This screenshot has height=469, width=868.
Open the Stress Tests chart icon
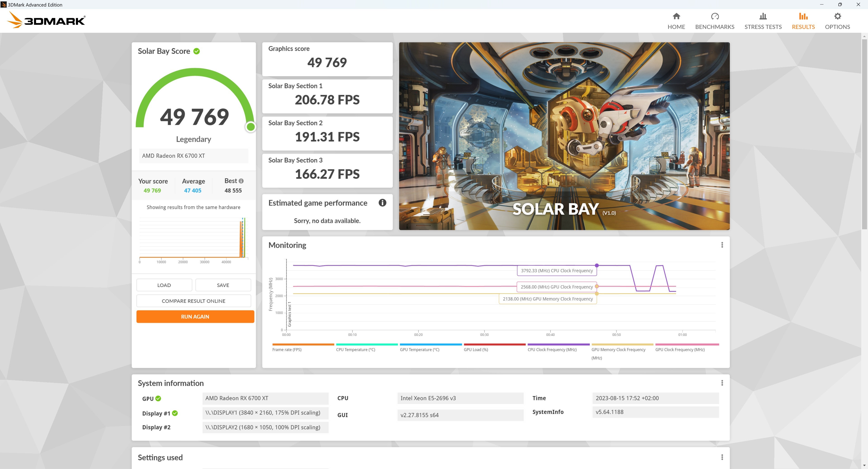coord(763,16)
